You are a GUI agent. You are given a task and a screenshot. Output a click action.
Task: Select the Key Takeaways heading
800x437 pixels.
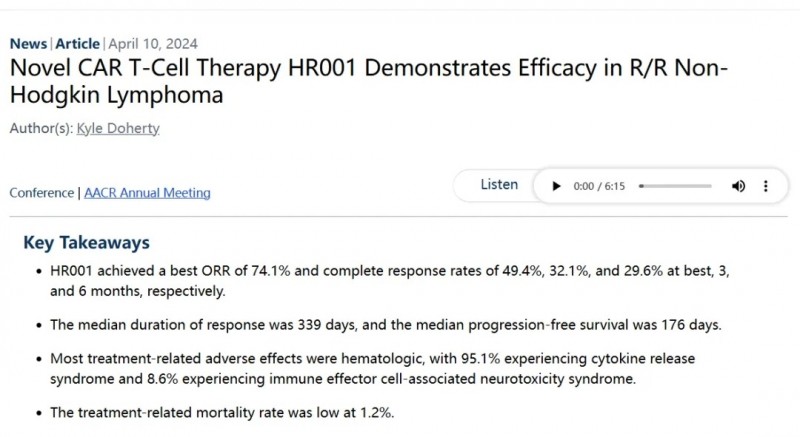pos(86,243)
